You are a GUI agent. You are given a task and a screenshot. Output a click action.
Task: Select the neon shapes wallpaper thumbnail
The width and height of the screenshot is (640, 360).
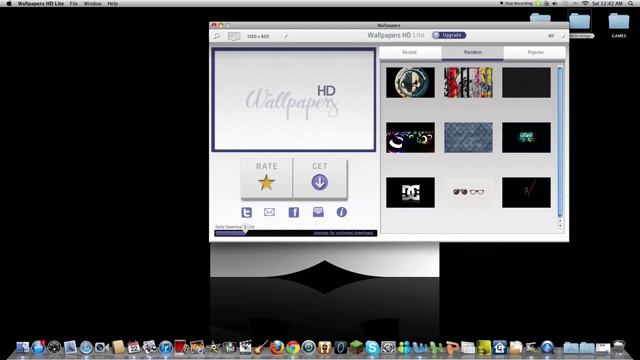[x=410, y=138]
